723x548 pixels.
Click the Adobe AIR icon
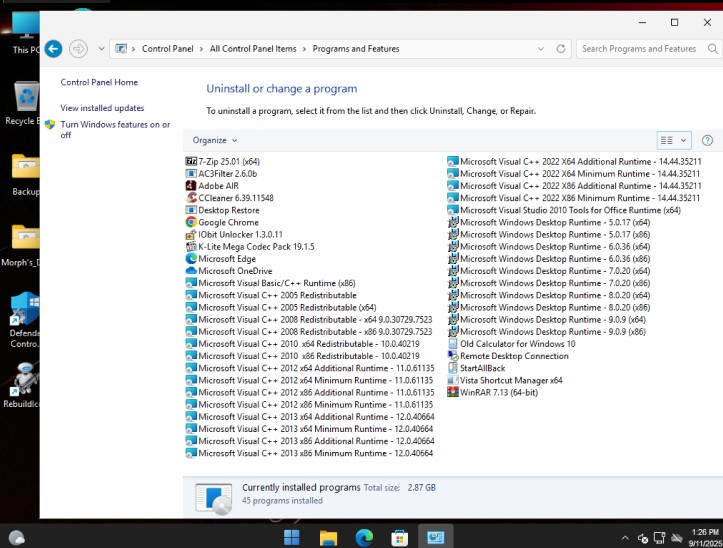191,186
